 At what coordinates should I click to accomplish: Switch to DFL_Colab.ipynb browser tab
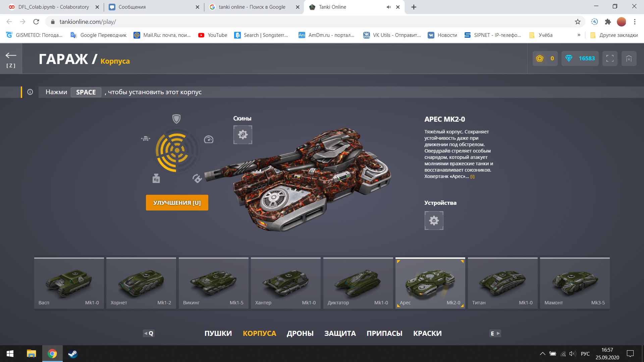(53, 7)
